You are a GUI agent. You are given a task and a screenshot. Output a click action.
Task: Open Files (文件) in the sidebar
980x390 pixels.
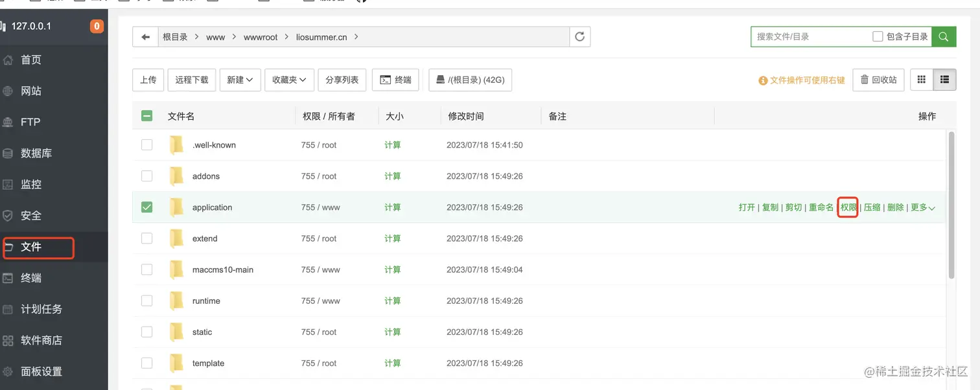tap(31, 247)
